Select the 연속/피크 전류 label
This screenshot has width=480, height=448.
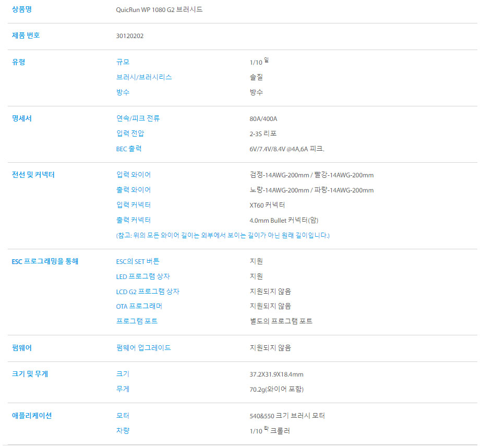[137, 118]
